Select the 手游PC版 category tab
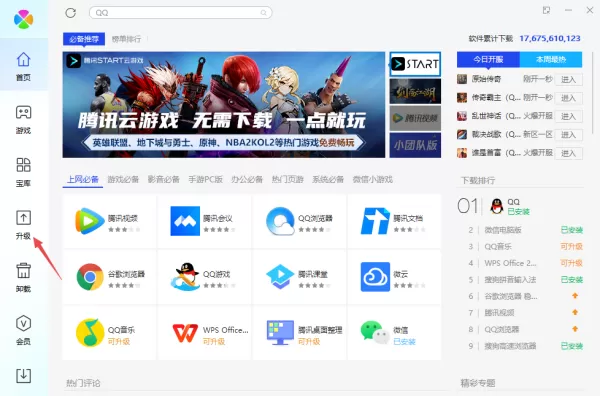The image size is (600, 396). pos(205,179)
